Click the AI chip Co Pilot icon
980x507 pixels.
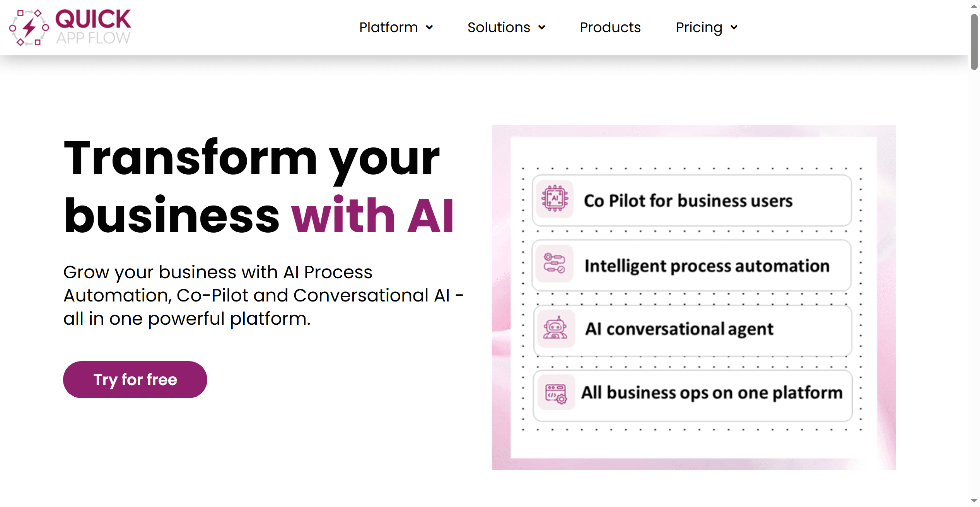pos(555,199)
